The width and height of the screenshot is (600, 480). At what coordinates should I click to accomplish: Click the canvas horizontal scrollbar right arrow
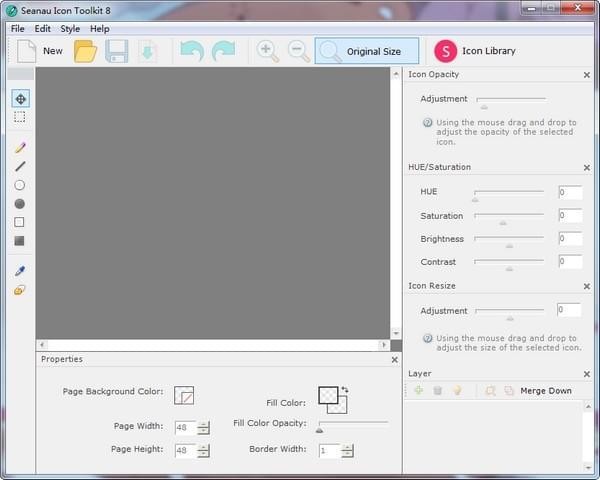tap(384, 345)
